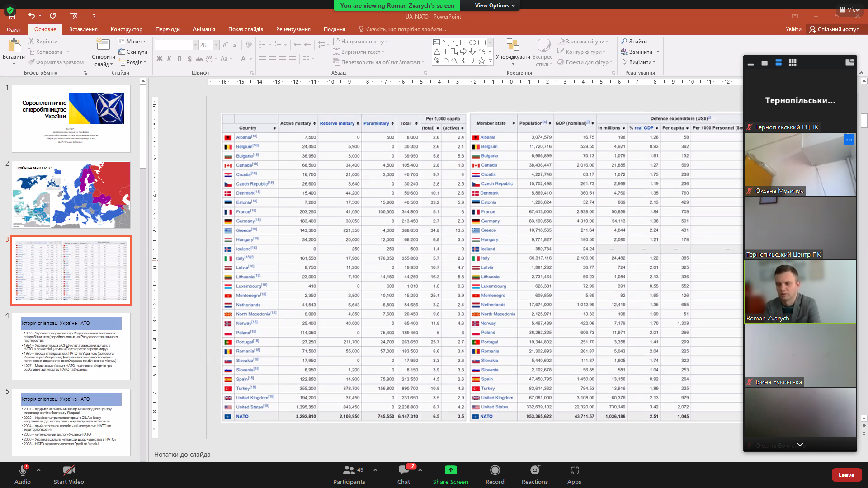Click the Cut (Вирізати) button

pyautogui.click(x=42, y=41)
